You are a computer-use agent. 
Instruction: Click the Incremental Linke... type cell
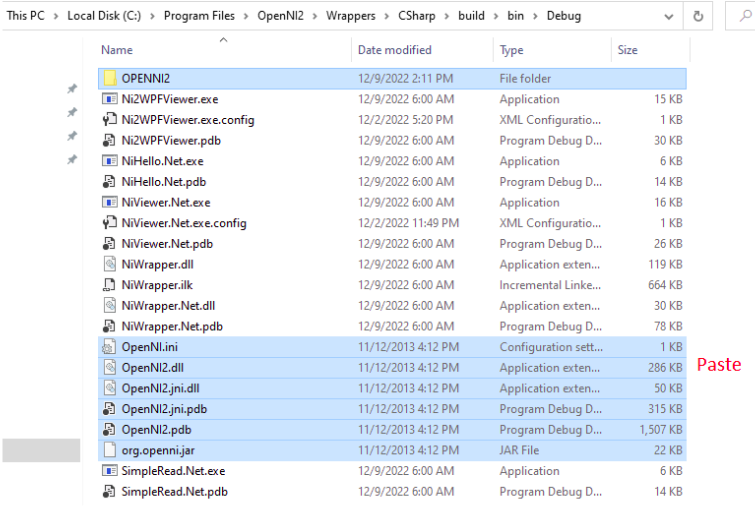pos(550,285)
